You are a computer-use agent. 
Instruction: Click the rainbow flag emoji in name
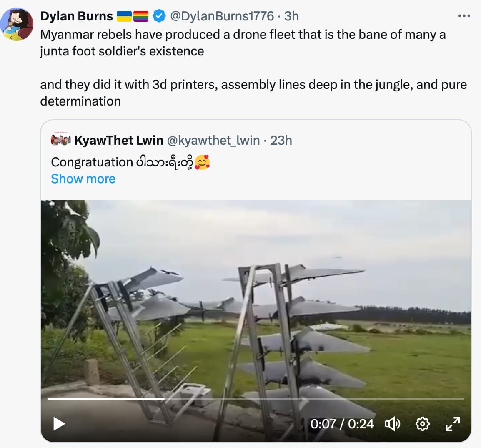pos(141,16)
